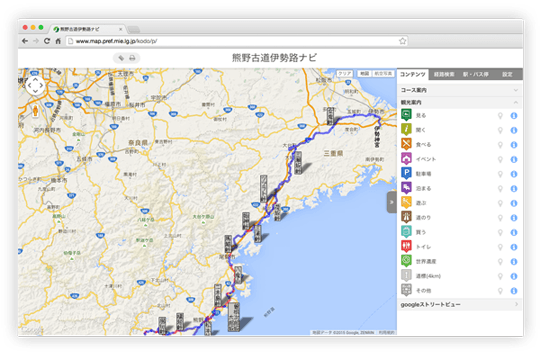Select the teal 買う shopping icon
The height and width of the screenshot is (360, 540).
point(406,232)
